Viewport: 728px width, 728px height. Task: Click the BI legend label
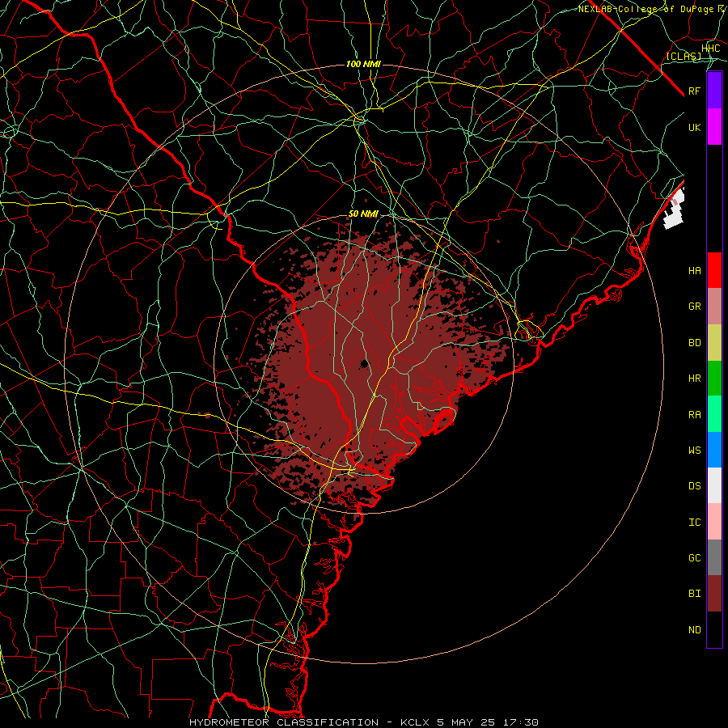[694, 594]
